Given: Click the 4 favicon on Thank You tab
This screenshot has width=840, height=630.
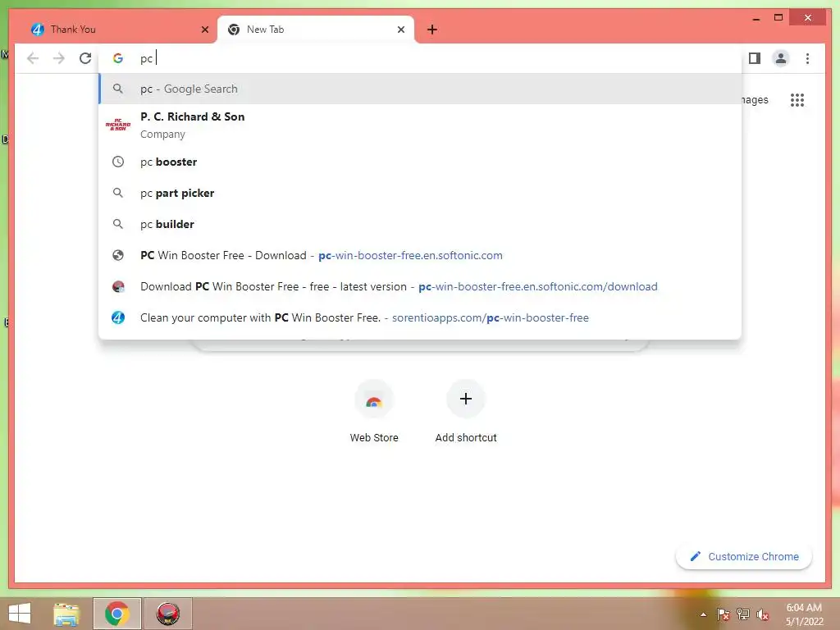Looking at the screenshot, I should coord(37,30).
